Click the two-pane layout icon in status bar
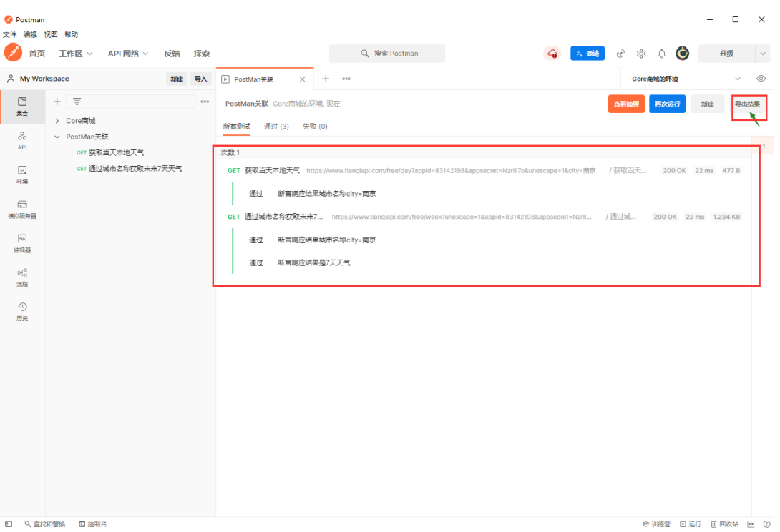 pyautogui.click(x=751, y=523)
